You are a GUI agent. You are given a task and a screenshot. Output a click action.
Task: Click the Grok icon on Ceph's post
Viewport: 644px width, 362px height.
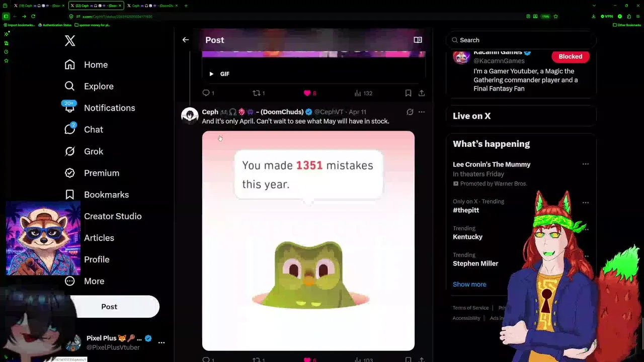pyautogui.click(x=410, y=112)
